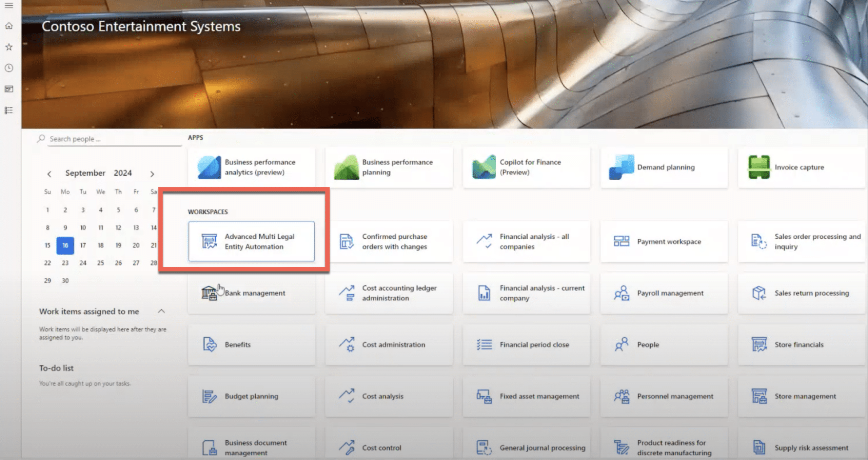Open the Payment workspace tile
The height and width of the screenshot is (460, 868).
click(664, 241)
